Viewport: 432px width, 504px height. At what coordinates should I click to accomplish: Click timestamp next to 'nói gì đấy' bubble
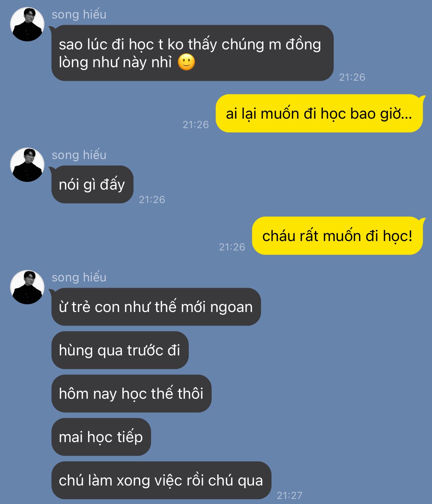[x=152, y=200]
